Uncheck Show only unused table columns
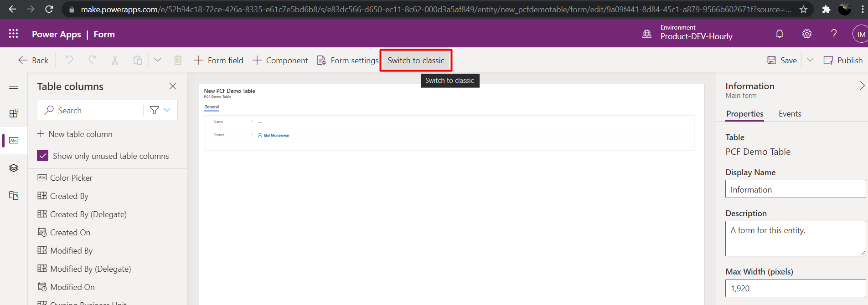This screenshot has height=305, width=868. click(x=43, y=156)
